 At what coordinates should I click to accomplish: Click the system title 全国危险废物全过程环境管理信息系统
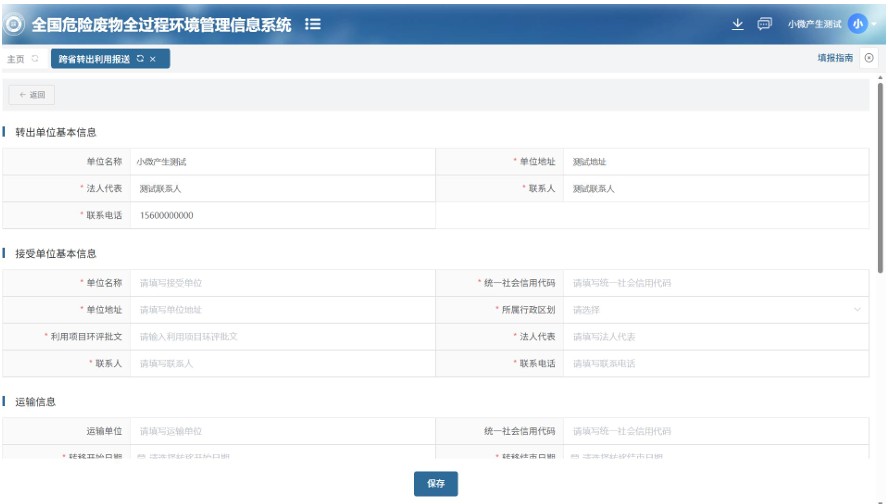[x=161, y=24]
